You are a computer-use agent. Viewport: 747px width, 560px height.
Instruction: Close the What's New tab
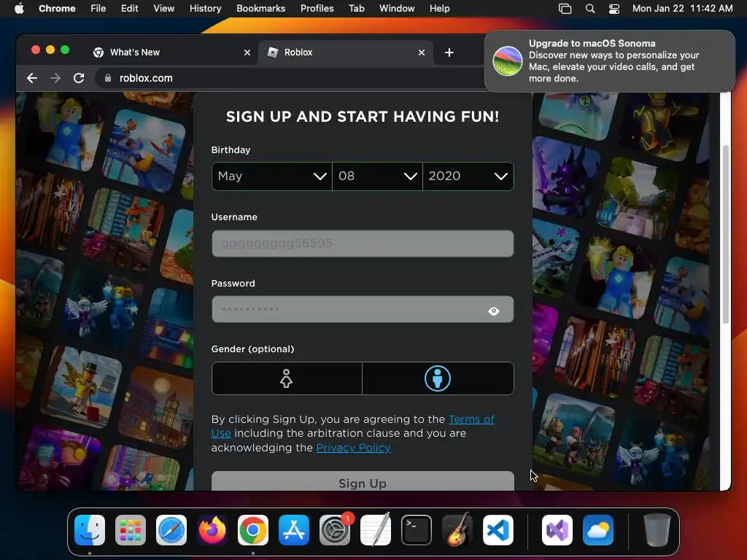pos(247,52)
